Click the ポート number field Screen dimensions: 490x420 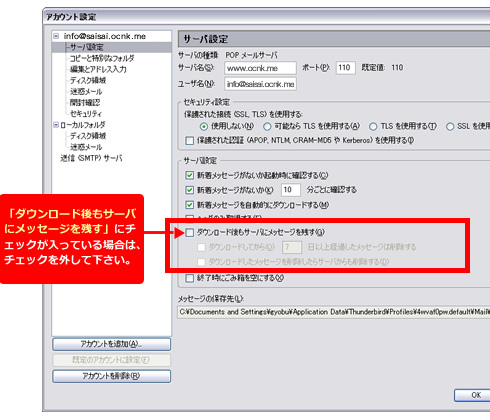coord(345,68)
